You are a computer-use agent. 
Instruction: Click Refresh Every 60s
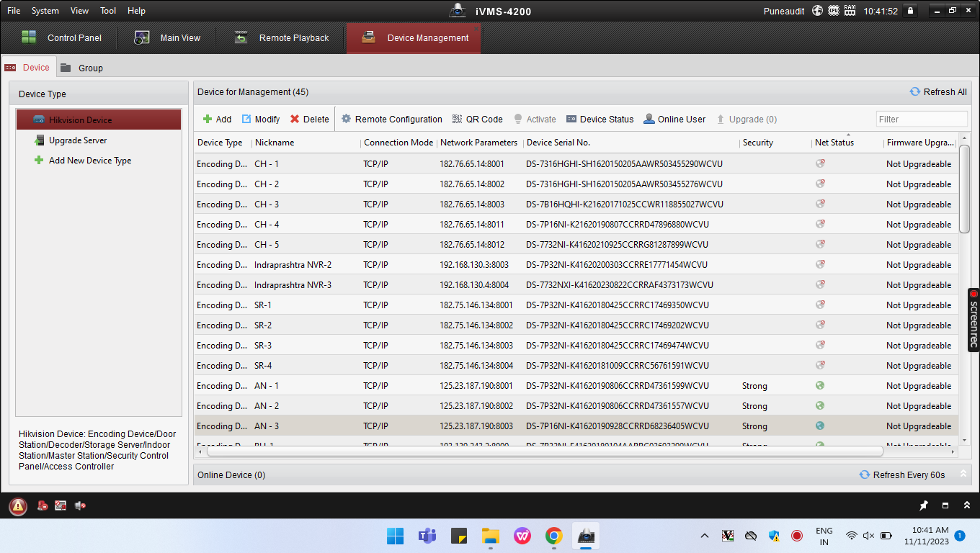pyautogui.click(x=902, y=475)
